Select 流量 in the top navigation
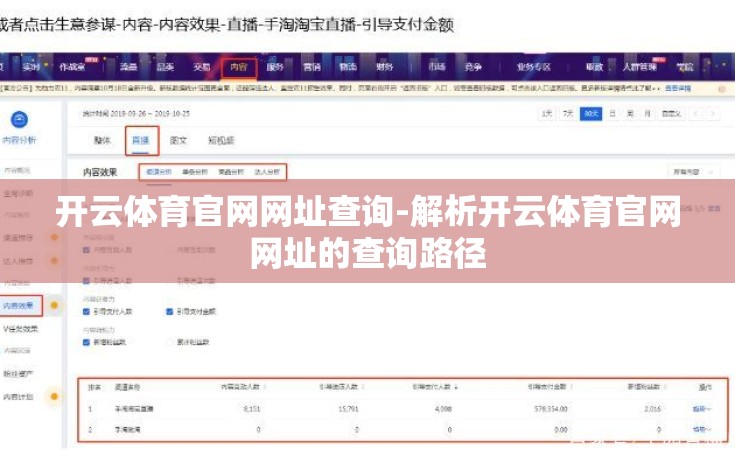This screenshot has width=735, height=463. click(128, 67)
